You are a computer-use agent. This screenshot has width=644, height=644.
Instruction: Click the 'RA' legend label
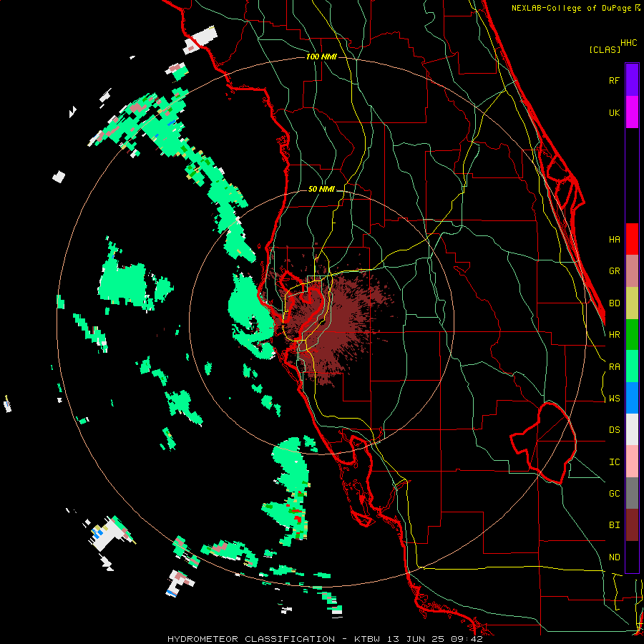click(x=615, y=367)
